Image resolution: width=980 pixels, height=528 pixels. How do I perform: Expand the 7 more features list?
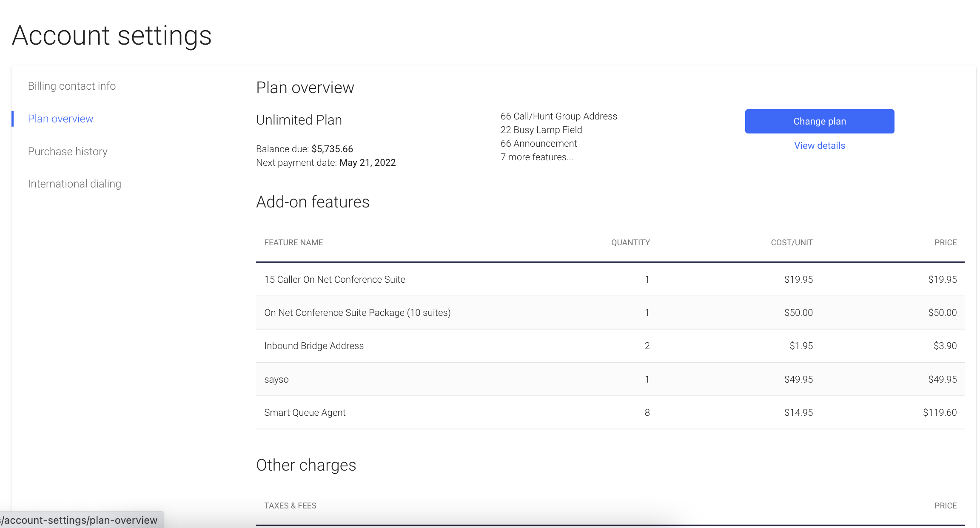click(x=537, y=157)
